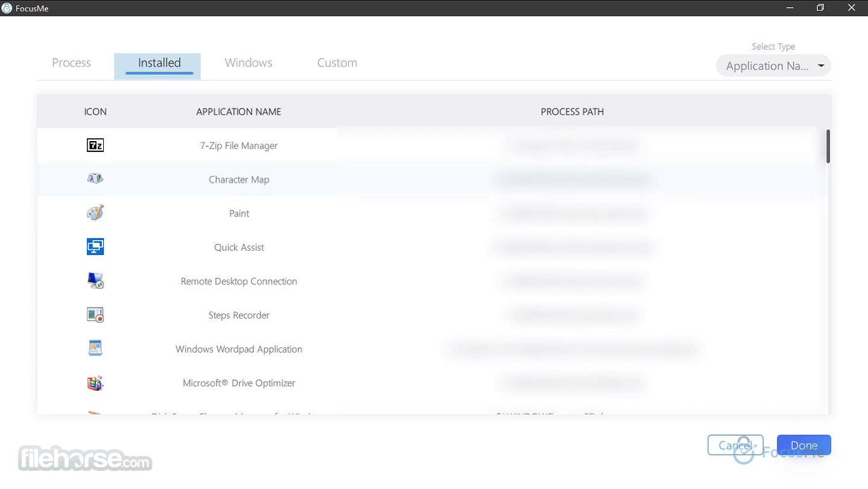868x489 pixels.
Task: Select the Character Map name
Action: pyautogui.click(x=239, y=180)
